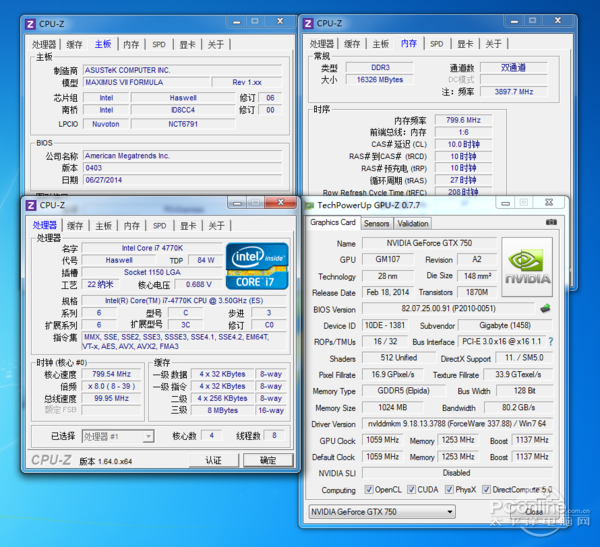The width and height of the screenshot is (600, 547).
Task: Click the Intel Core i7 logo badge
Action: tap(257, 267)
